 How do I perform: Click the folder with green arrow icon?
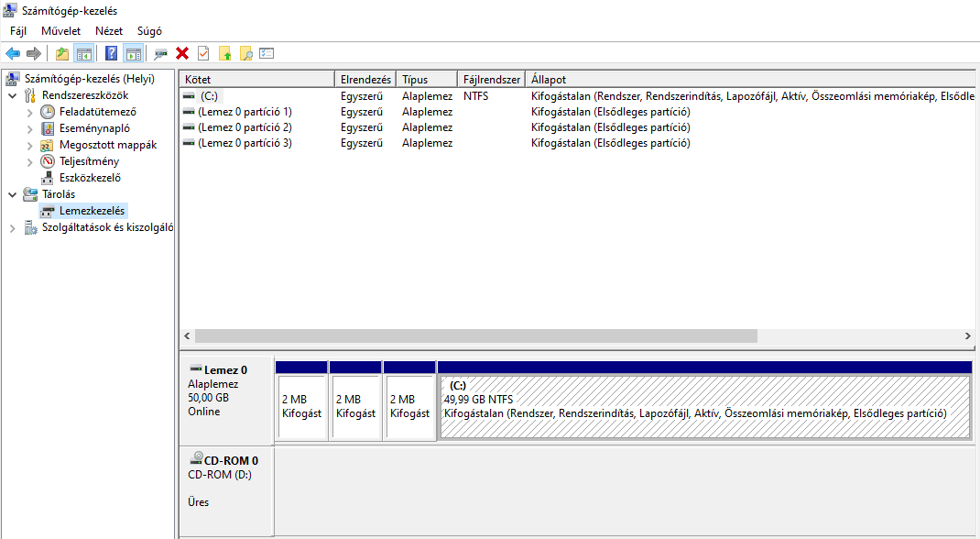point(225,54)
